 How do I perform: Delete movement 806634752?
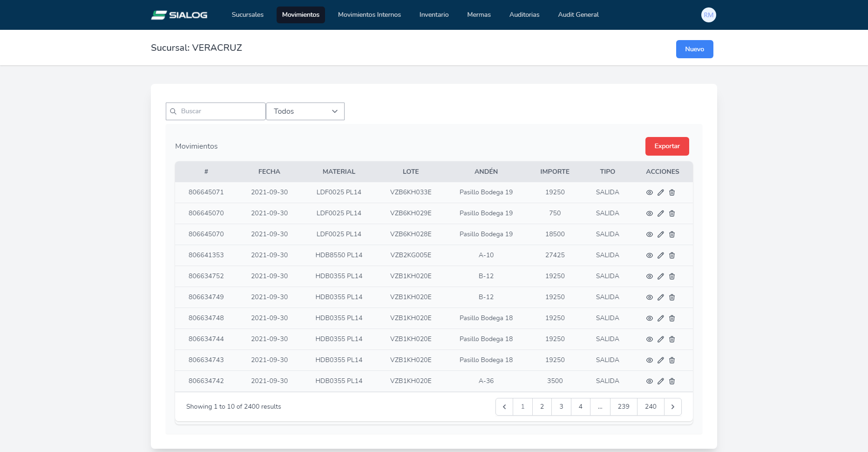pos(672,276)
